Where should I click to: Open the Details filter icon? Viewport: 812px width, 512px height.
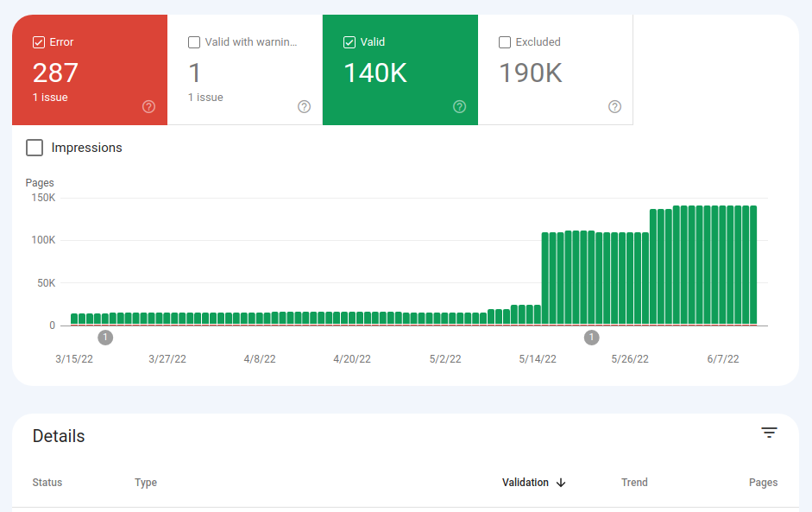click(x=769, y=433)
